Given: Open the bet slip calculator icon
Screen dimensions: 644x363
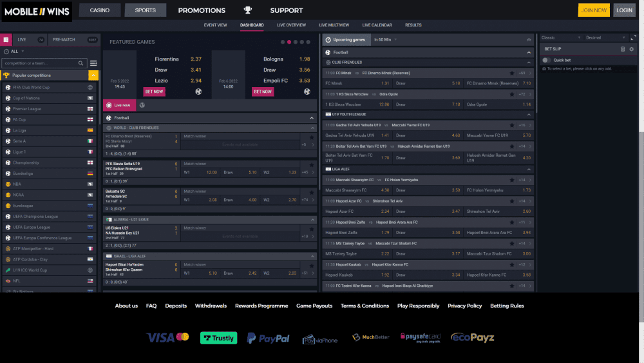Looking at the screenshot, I should coord(623,49).
